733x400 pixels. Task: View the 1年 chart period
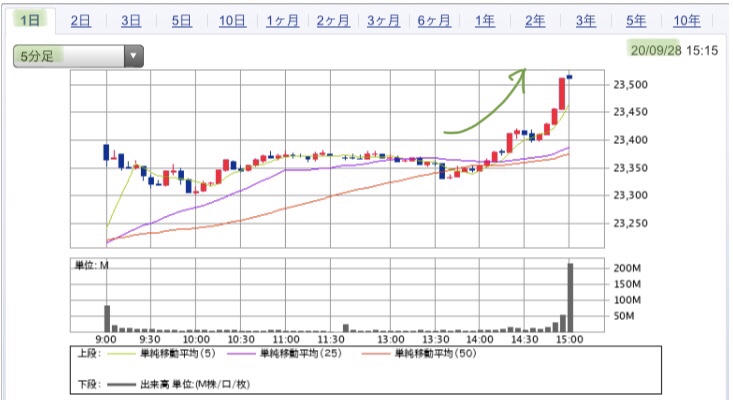[x=485, y=21]
